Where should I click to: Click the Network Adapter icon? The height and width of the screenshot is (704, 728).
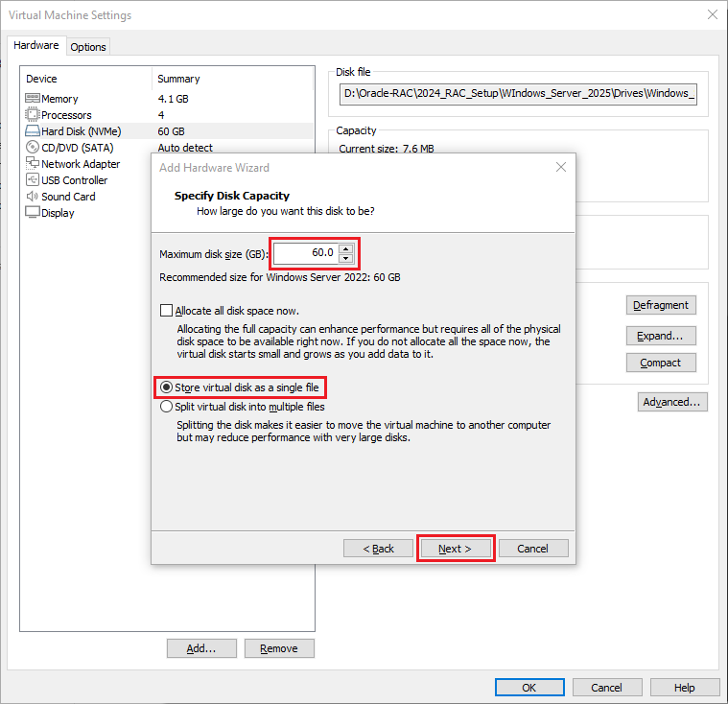(x=33, y=164)
